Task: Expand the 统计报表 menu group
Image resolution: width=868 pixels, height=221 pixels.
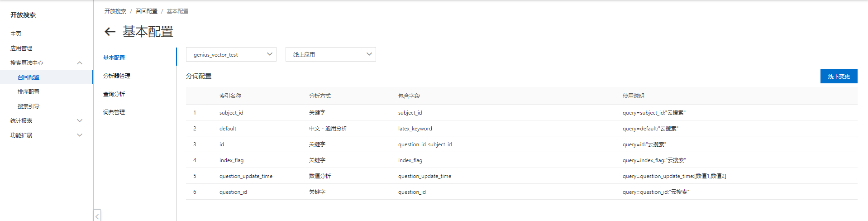Action: tap(80, 120)
